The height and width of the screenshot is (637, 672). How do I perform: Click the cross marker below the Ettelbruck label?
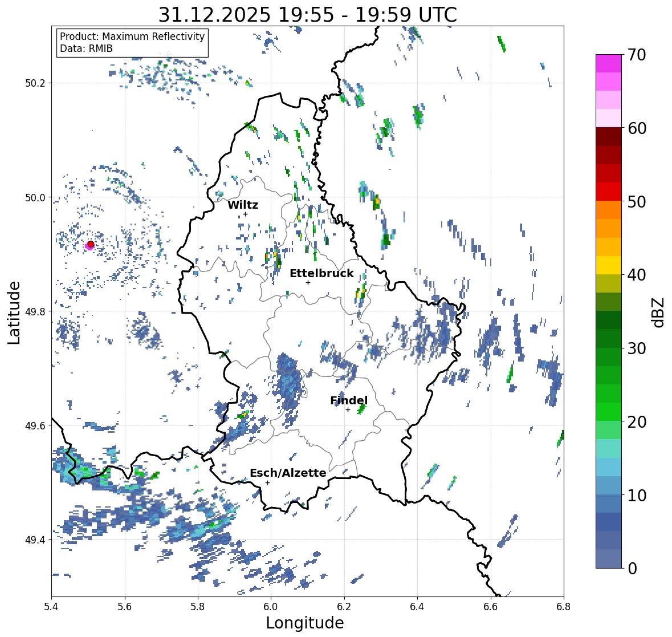click(x=308, y=282)
